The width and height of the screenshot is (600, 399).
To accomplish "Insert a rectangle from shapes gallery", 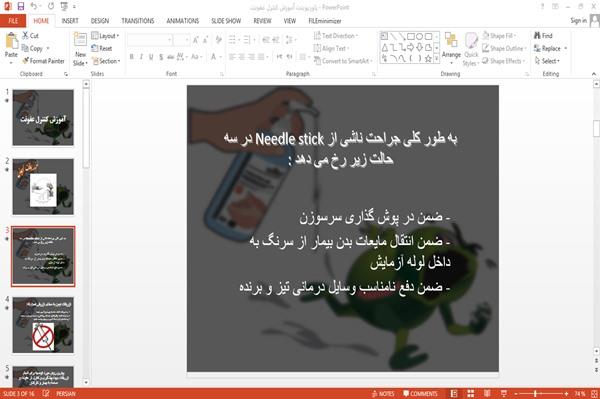I will (x=411, y=37).
